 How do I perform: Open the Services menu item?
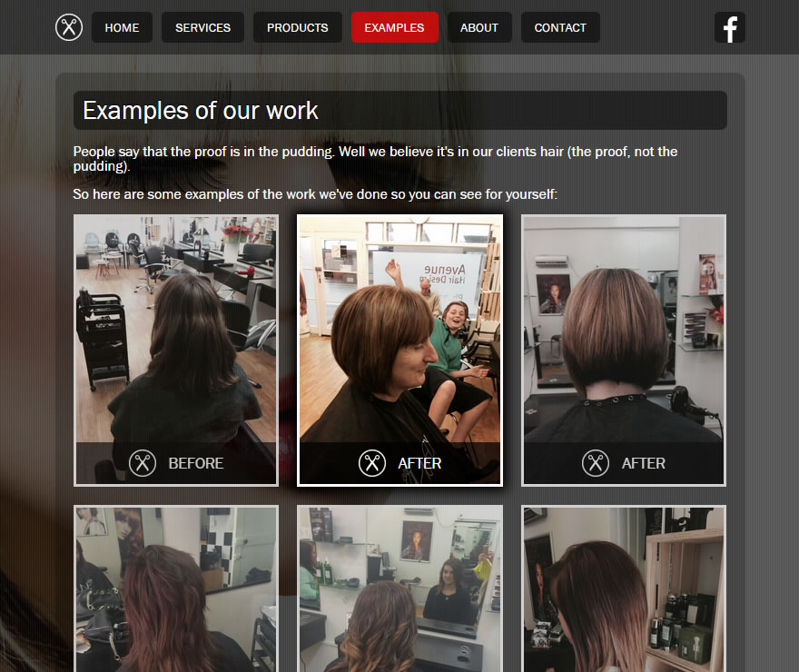pyautogui.click(x=202, y=28)
